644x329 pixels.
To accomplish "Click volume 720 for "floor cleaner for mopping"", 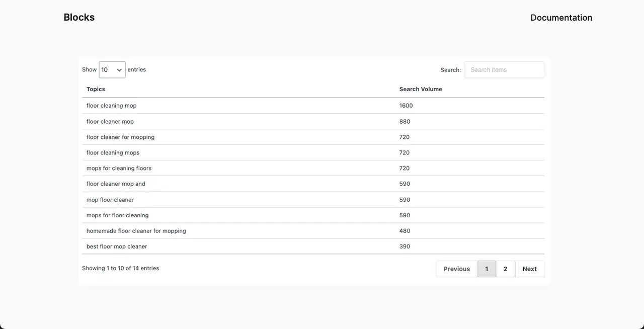I will (405, 137).
